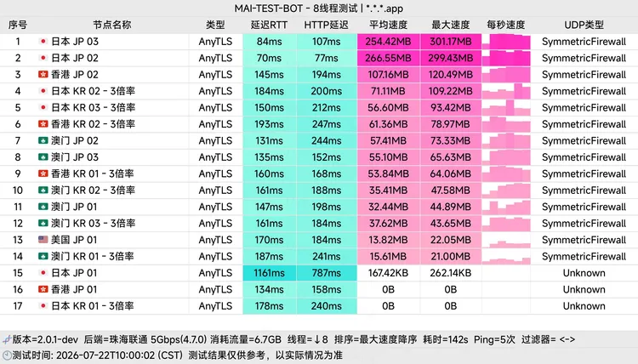Click the per-second speed chart for 日本 JP 02
This screenshot has width=638, height=364.
[506, 58]
